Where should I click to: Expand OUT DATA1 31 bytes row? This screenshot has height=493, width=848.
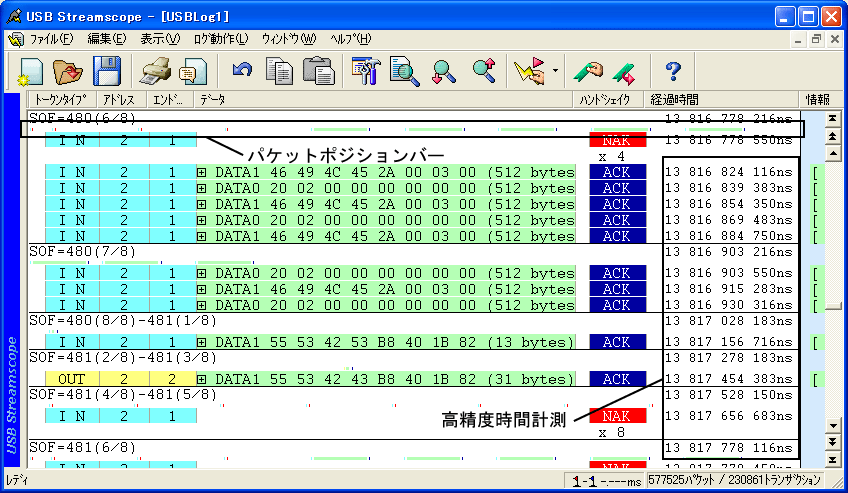[x=202, y=379]
